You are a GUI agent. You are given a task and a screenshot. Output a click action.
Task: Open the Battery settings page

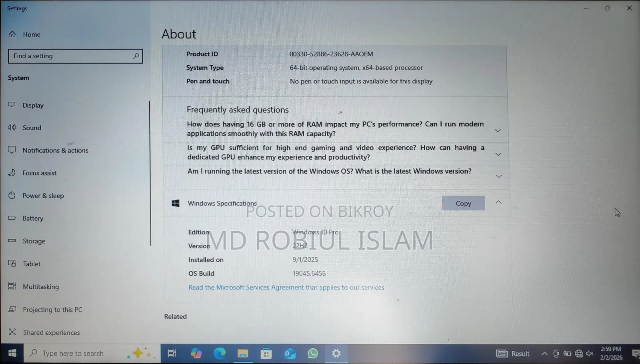[32, 218]
